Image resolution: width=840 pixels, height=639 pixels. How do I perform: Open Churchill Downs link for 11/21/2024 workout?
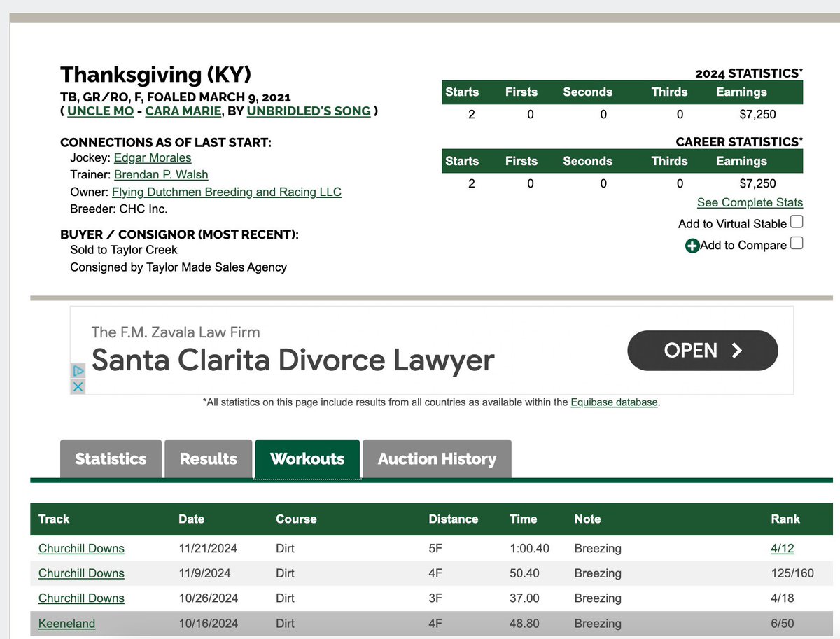(81, 548)
